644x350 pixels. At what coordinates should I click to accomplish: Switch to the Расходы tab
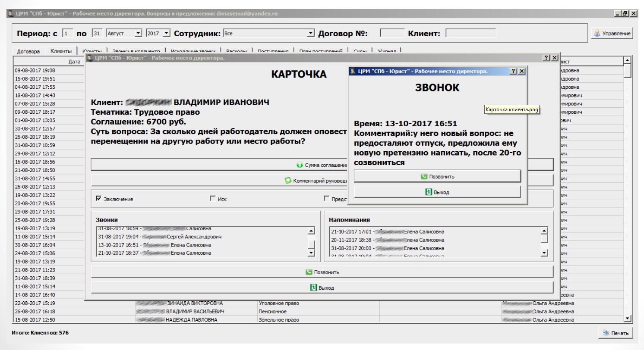coord(237,51)
